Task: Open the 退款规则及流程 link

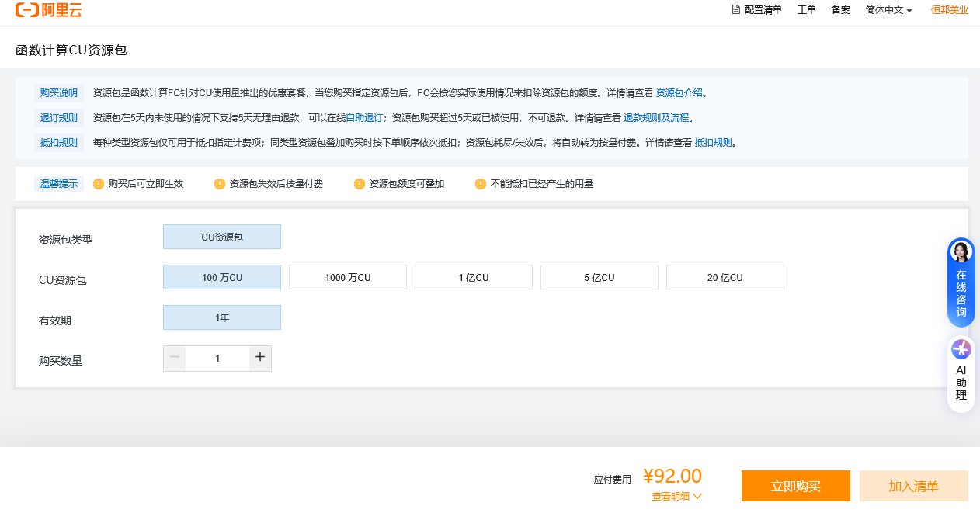Action: (x=656, y=118)
